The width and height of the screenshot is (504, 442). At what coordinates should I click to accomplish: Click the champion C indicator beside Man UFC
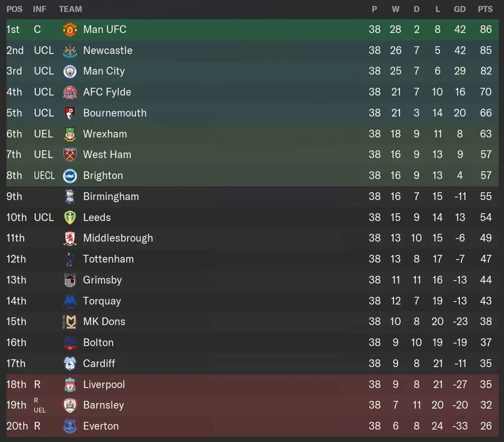point(37,29)
